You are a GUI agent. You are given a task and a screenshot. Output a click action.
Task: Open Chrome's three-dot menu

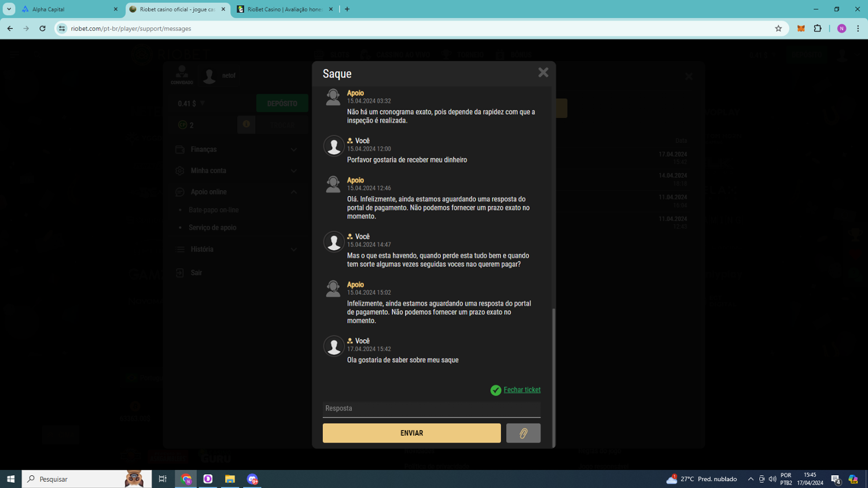coord(858,28)
